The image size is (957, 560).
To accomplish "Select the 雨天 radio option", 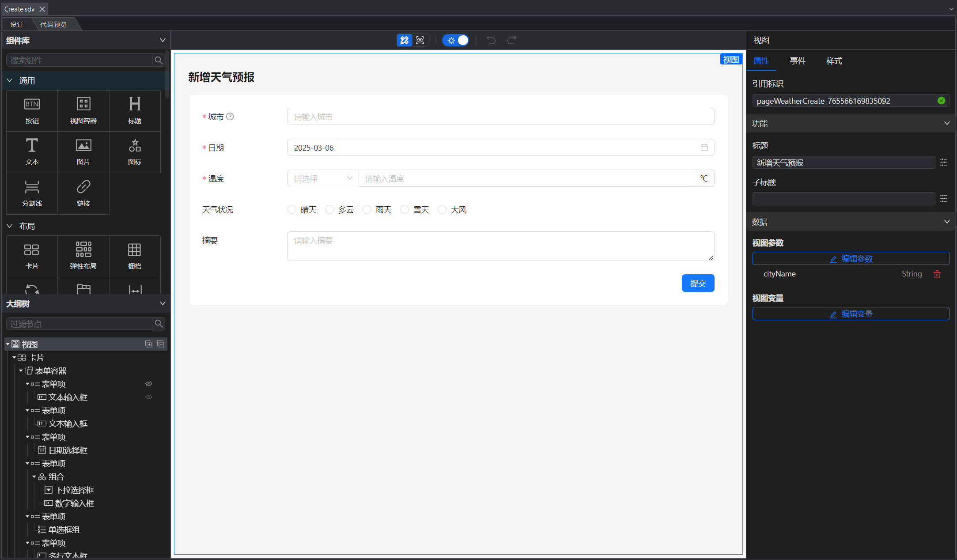I will (x=367, y=210).
